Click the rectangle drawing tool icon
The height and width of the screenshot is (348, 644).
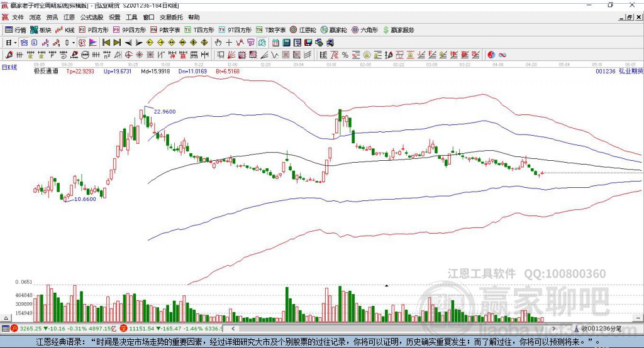pos(221,55)
